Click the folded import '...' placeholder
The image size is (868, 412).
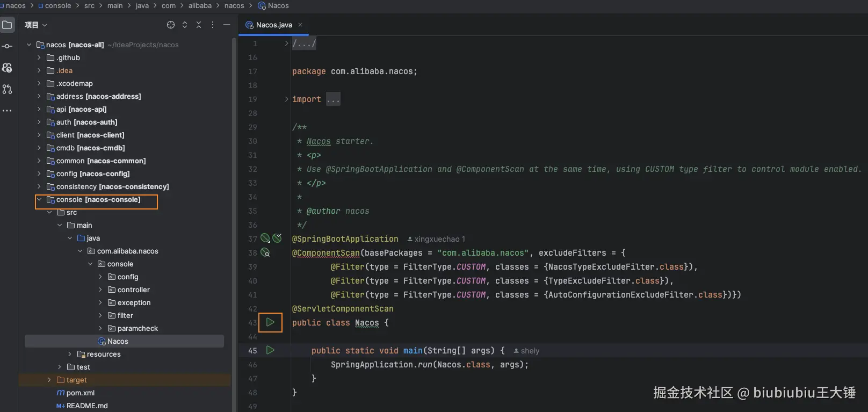click(x=333, y=99)
